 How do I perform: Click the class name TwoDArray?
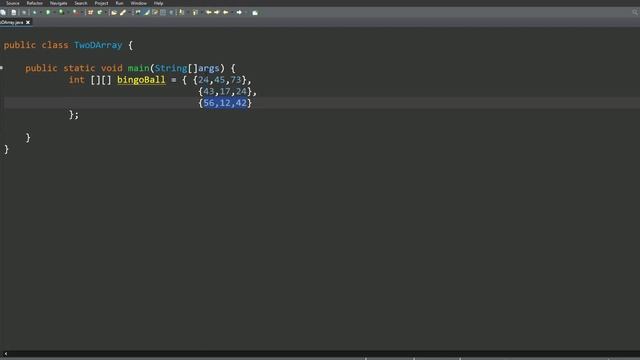click(98, 45)
